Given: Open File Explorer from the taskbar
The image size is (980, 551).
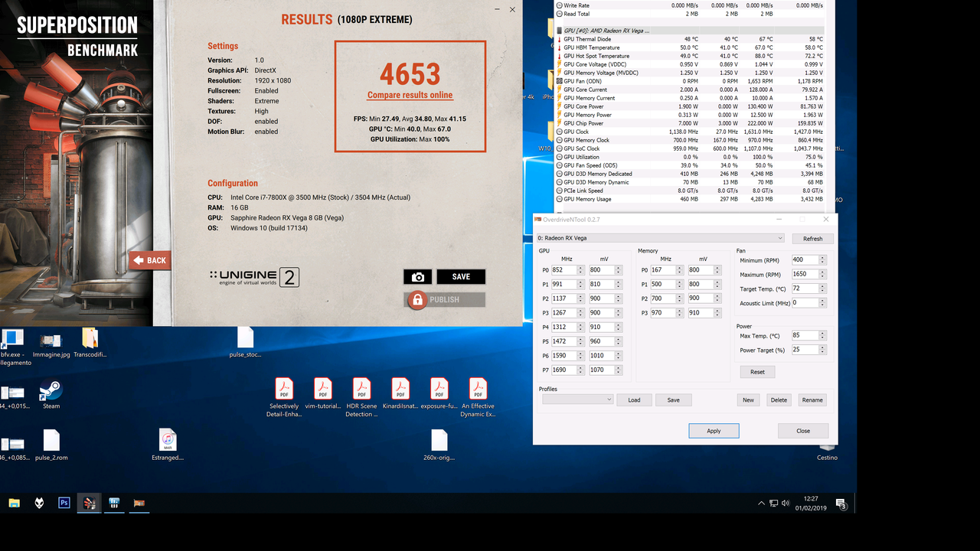Looking at the screenshot, I should pos(14,503).
